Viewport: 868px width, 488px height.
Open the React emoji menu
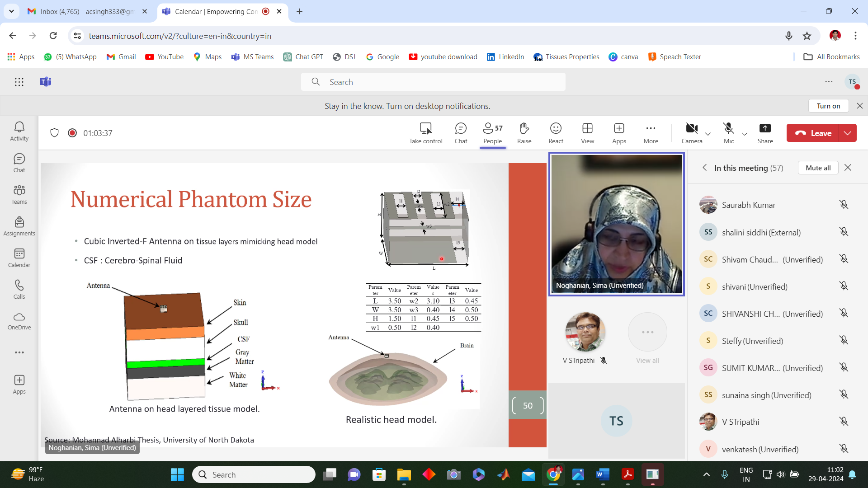coord(556,133)
